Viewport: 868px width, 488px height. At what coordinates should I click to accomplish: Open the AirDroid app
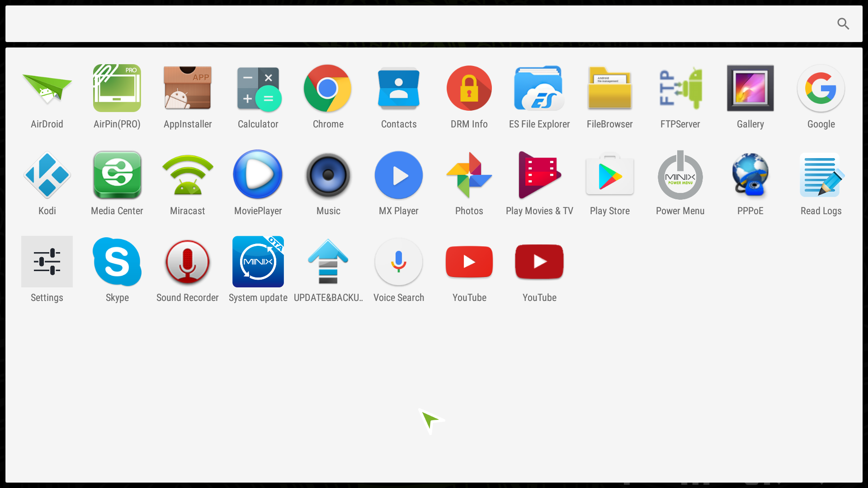[x=47, y=89]
